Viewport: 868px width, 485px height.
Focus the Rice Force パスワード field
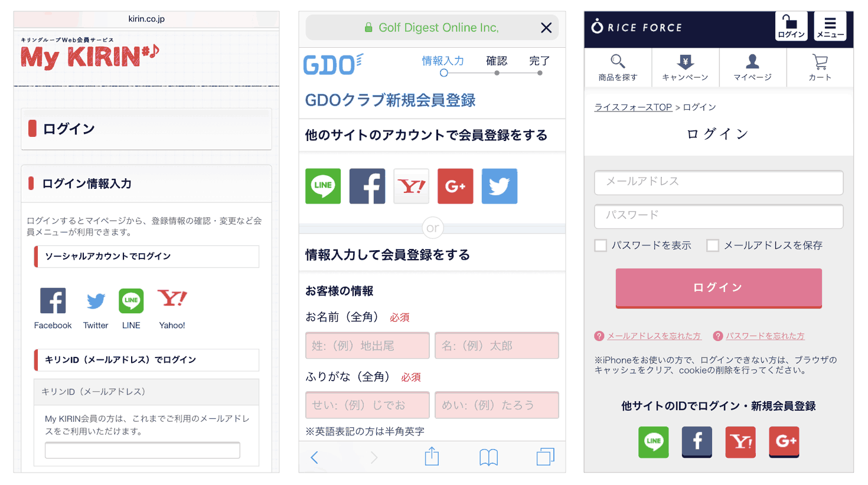(x=719, y=216)
